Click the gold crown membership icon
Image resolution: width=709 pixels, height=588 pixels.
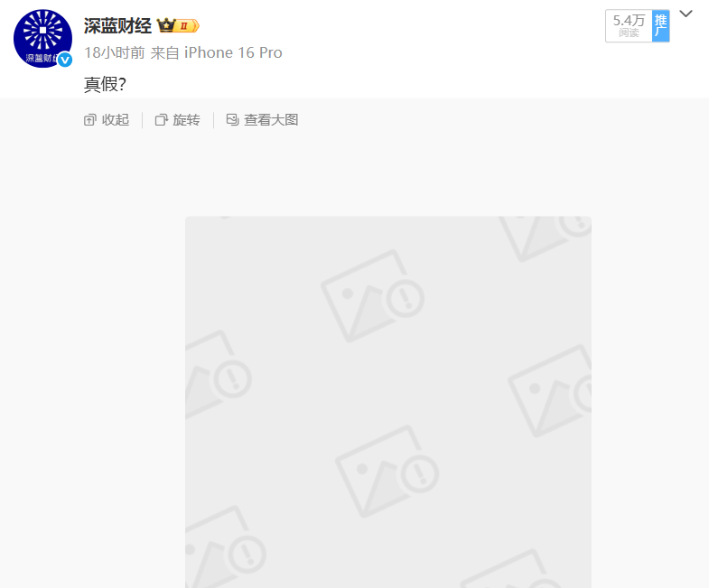[x=165, y=25]
